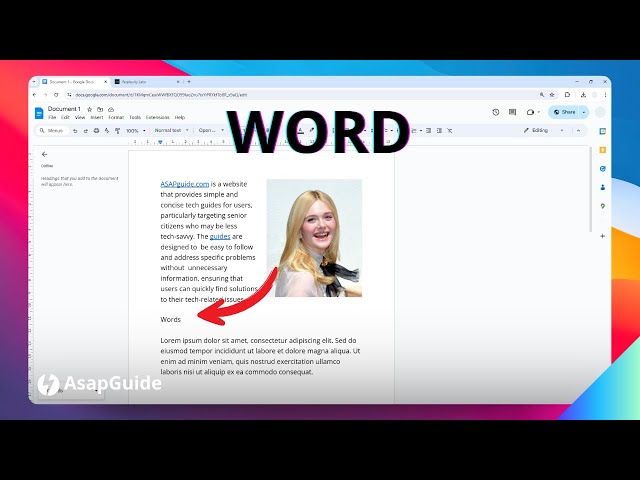Image resolution: width=640 pixels, height=480 pixels.
Task: Open the zoom 100% dropdown
Action: 136,131
